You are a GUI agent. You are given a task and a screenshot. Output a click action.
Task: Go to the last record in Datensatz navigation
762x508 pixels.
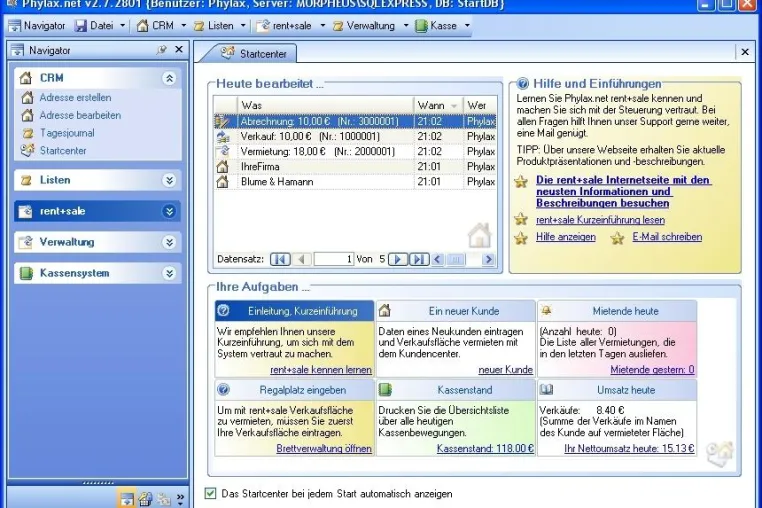coord(419,259)
